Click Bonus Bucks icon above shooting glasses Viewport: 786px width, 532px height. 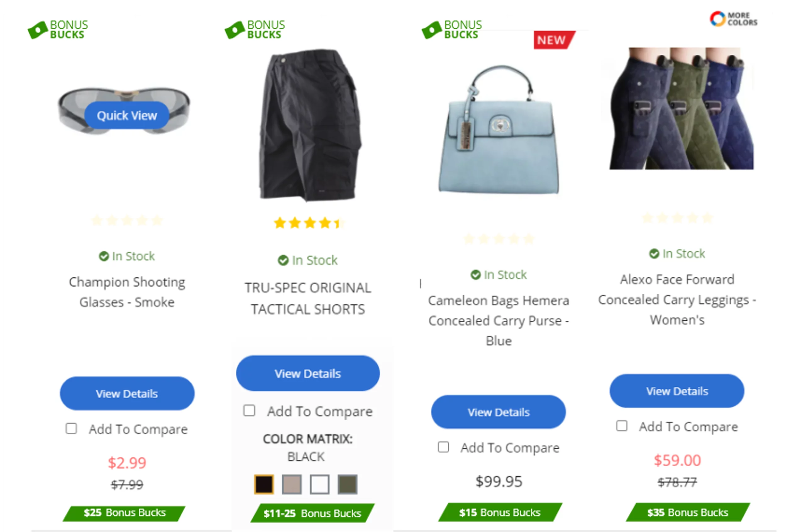tap(58, 30)
